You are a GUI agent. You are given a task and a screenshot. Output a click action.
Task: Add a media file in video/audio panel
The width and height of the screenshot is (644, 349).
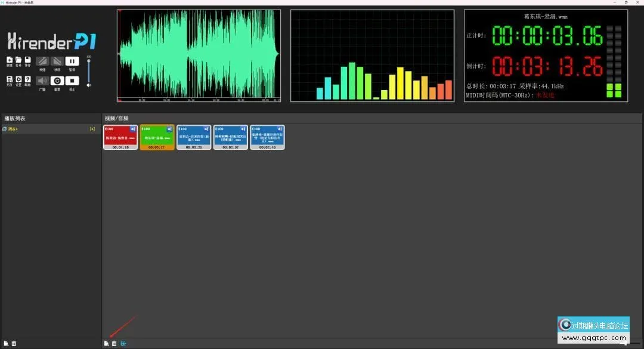click(x=106, y=344)
